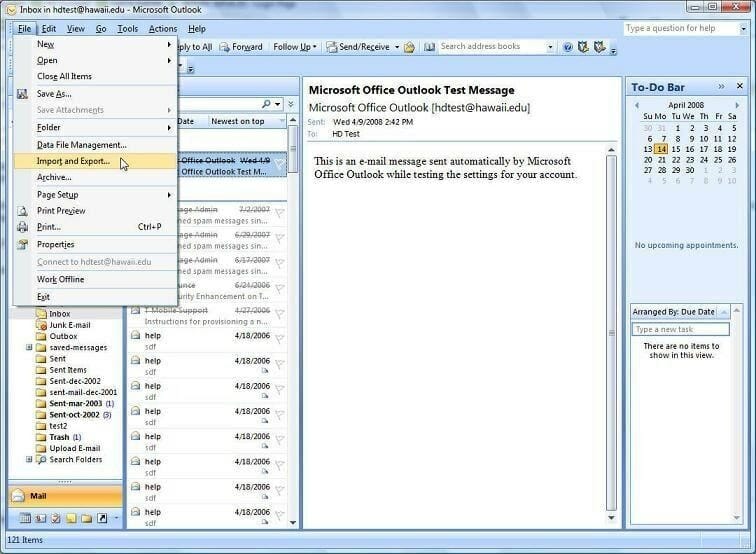Close the To-Do Bar pane

[740, 86]
